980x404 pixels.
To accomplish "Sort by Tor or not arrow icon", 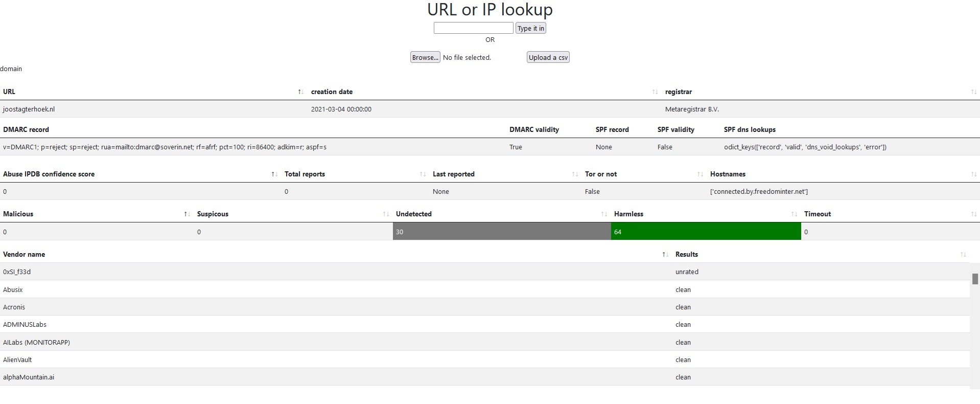I will 700,174.
